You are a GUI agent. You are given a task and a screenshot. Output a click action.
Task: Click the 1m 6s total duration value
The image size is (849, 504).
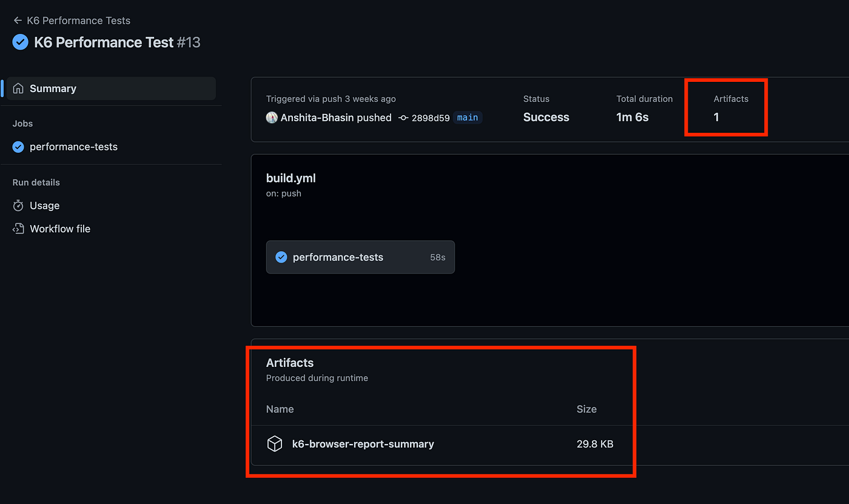pos(633,118)
